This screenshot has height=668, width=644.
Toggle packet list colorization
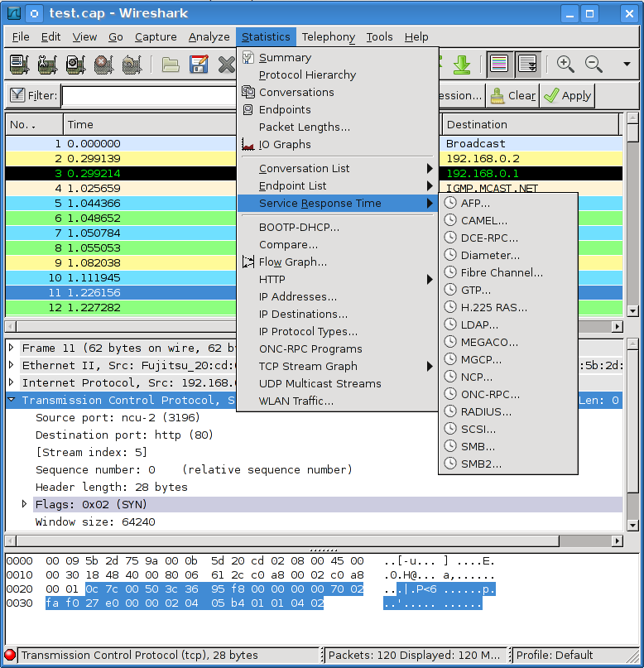point(498,65)
